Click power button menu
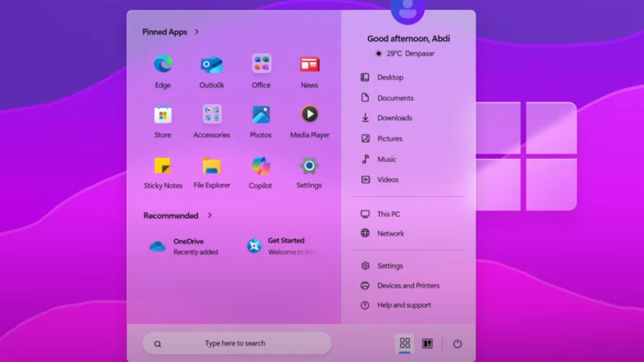 click(458, 344)
